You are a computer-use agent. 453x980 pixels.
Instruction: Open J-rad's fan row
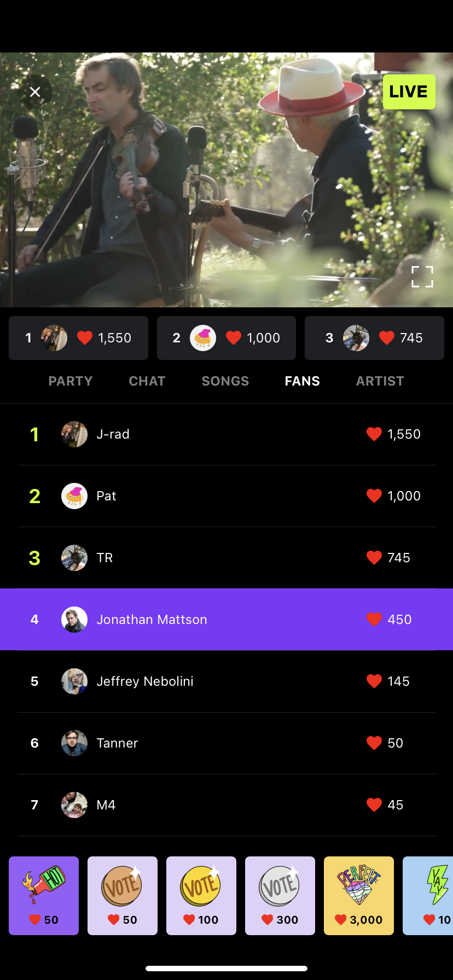[226, 434]
